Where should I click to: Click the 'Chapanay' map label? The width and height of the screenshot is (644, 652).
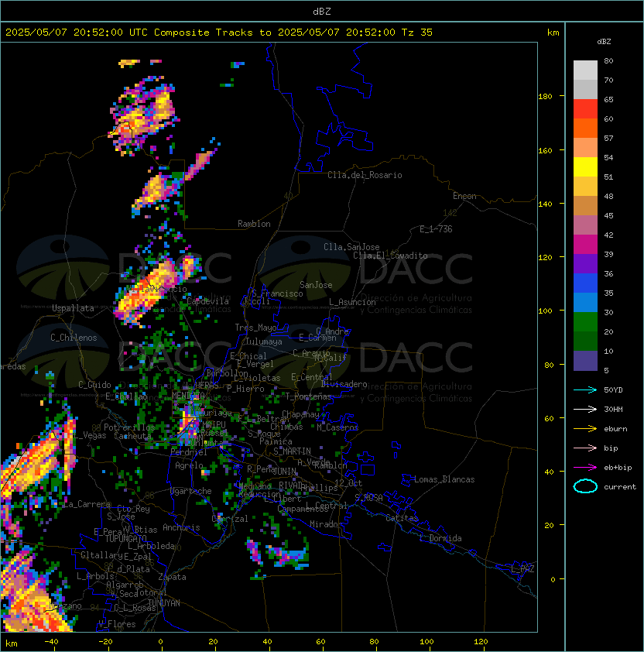click(x=300, y=414)
